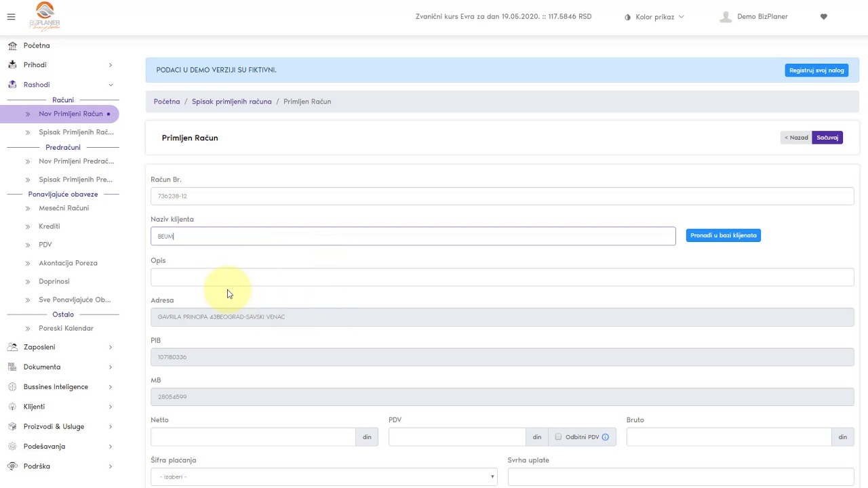Image resolution: width=868 pixels, height=488 pixels.
Task: Click the Netto amount field
Action: click(253, 437)
